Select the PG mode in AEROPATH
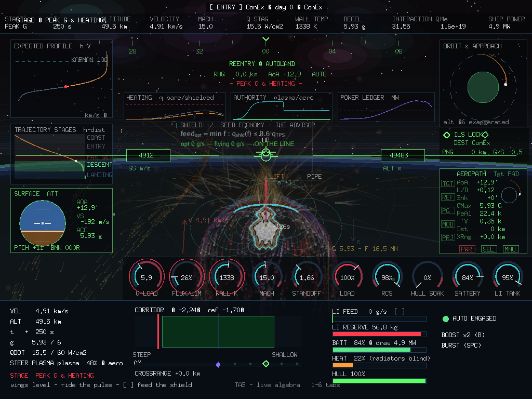The width and height of the screenshot is (532, 399). pos(448,211)
